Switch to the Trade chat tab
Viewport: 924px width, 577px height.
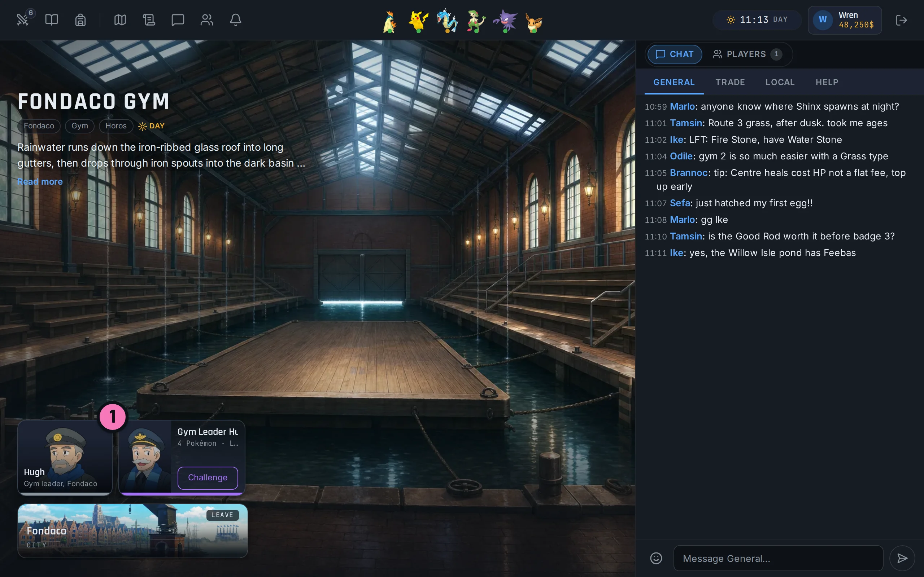click(x=730, y=82)
